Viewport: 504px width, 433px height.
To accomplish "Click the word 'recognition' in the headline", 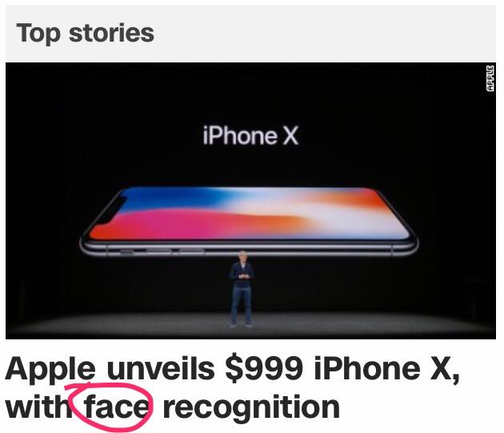I will (251, 407).
